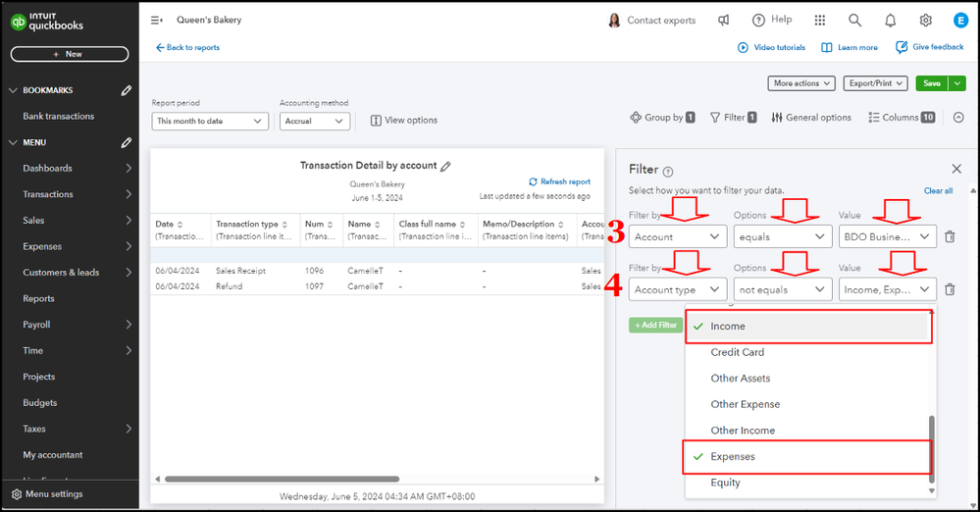The height and width of the screenshot is (512, 980).
Task: Click Clear all filters link
Action: click(938, 190)
